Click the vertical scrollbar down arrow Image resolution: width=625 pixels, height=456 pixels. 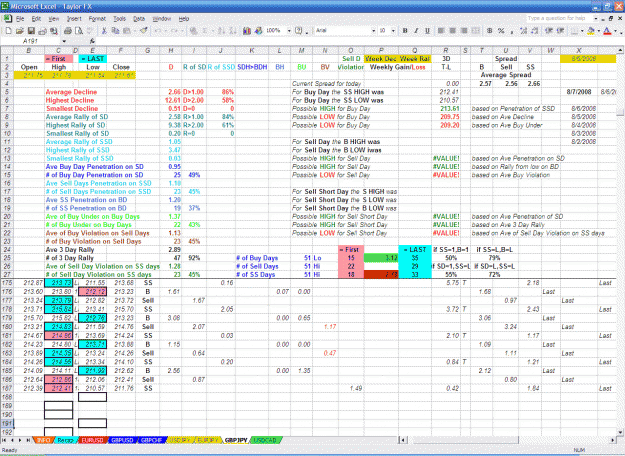[620, 432]
